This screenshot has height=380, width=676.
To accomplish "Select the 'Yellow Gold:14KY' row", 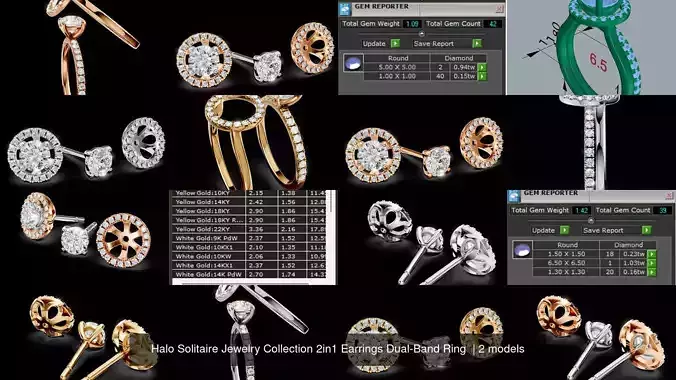I will [250, 202].
